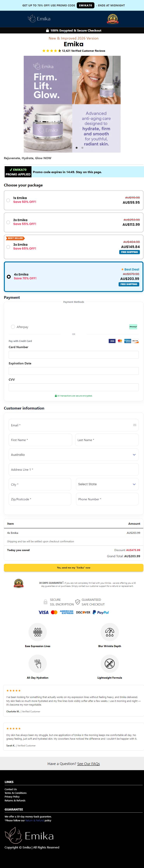Click the Best Deal star label on 4x package
This screenshot has height=868, width=144.
click(x=130, y=269)
